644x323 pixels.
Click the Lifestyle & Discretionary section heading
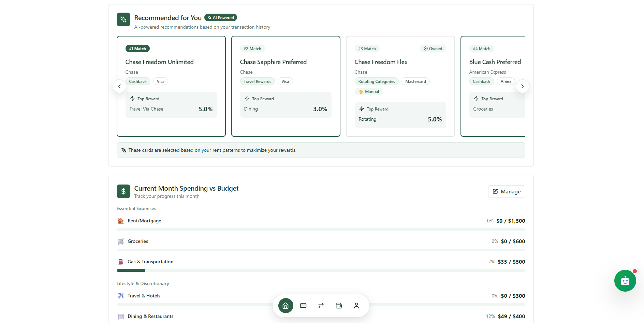[x=143, y=283]
